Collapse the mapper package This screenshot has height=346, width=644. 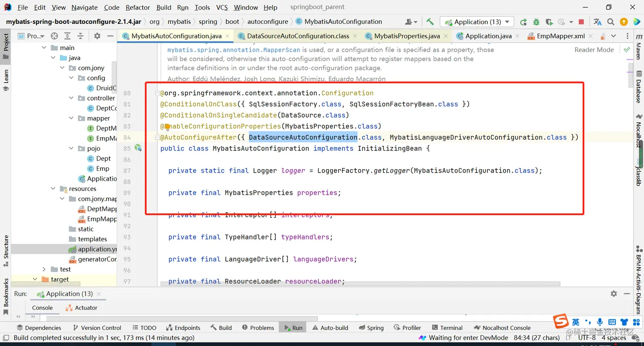(71, 118)
